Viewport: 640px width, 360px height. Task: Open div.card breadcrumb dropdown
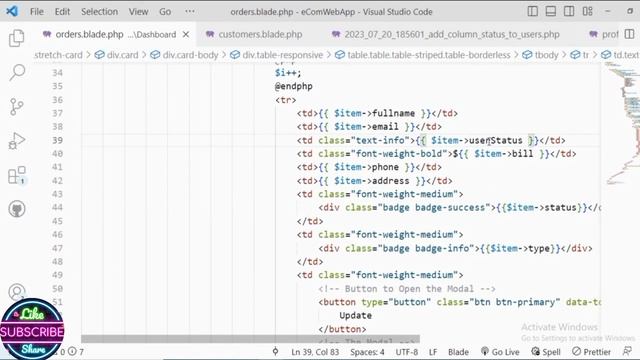tap(116, 55)
